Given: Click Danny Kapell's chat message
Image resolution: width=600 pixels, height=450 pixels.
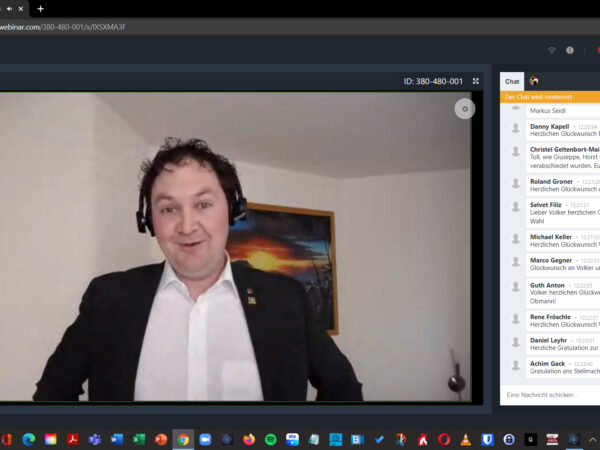Looking at the screenshot, I should (x=563, y=130).
